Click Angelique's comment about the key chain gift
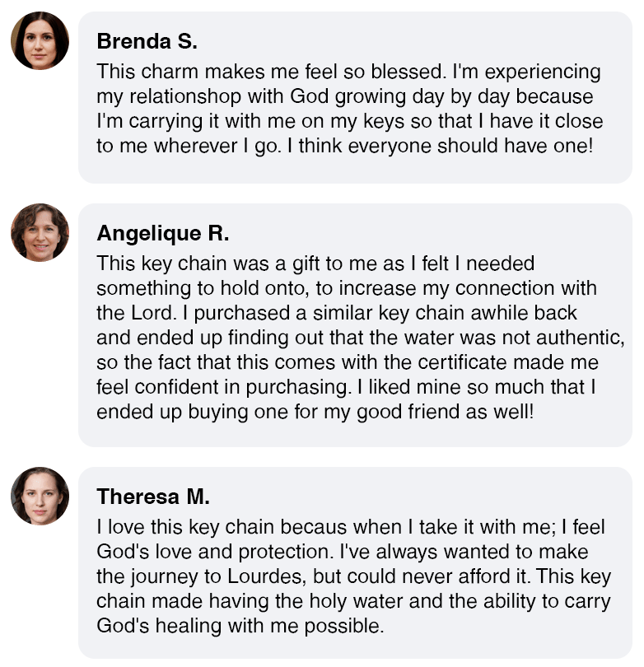 click(361, 338)
